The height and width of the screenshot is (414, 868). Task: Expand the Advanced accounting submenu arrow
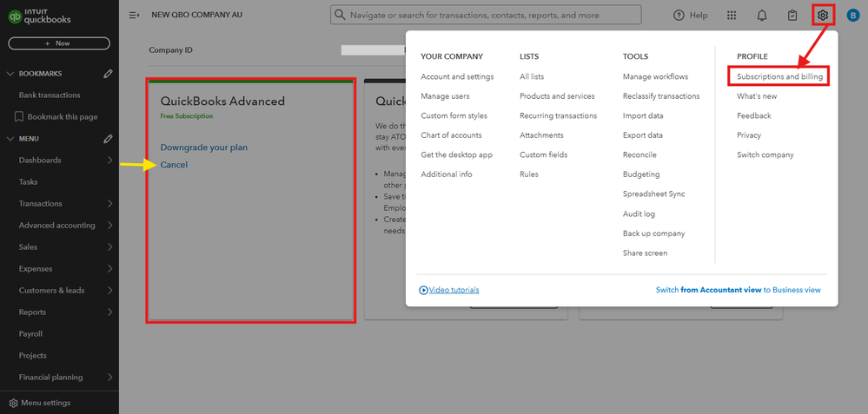pyautogui.click(x=109, y=226)
